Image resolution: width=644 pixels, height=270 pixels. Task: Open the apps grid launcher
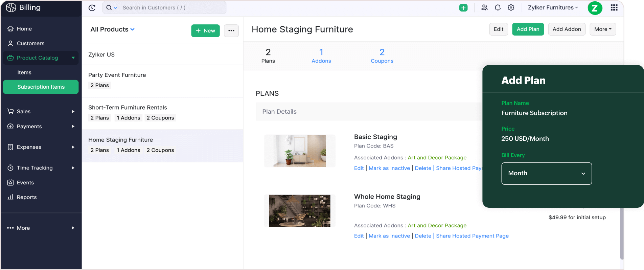(x=614, y=8)
